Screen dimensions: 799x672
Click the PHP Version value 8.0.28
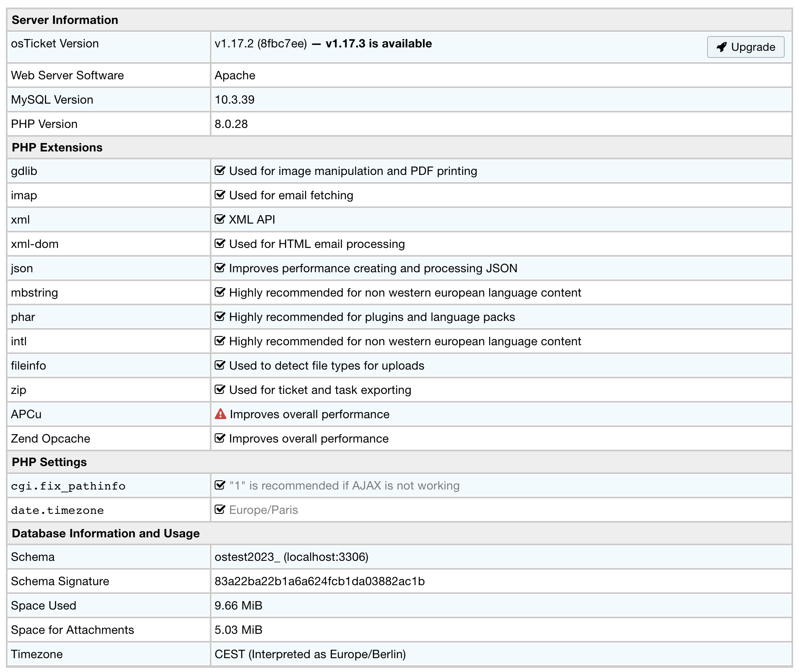point(231,124)
